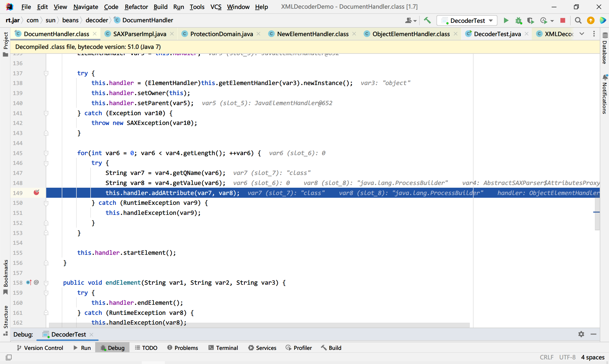Run with coverage shield icon
609x364 pixels.
click(530, 21)
